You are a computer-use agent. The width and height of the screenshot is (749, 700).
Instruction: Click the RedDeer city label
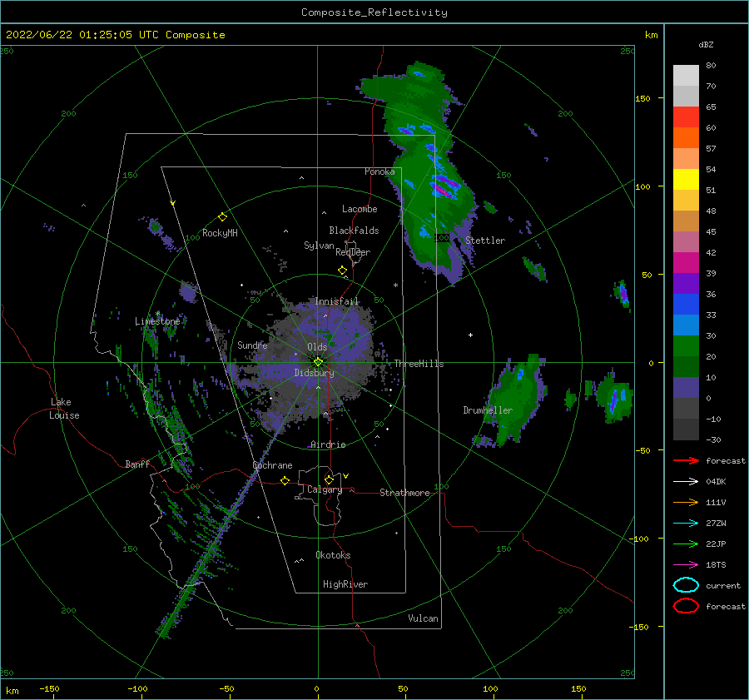pos(353,252)
